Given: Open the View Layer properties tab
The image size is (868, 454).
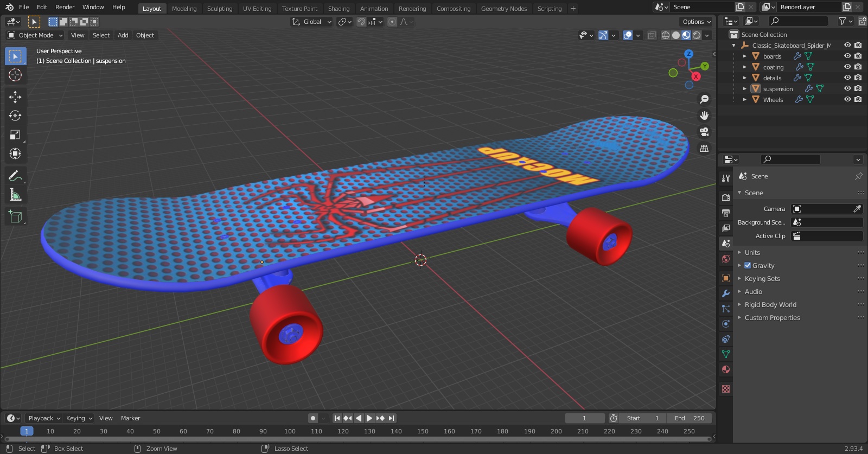Looking at the screenshot, I should click(726, 228).
